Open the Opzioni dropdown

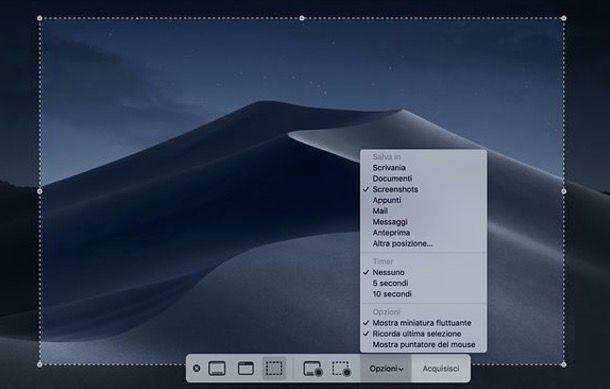tap(386, 368)
